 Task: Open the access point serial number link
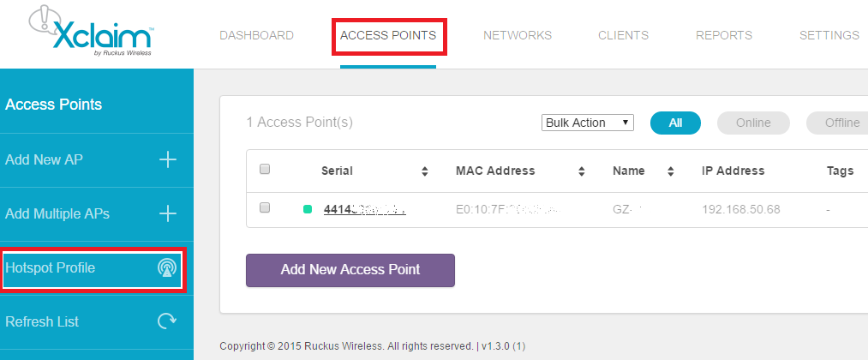point(365,209)
